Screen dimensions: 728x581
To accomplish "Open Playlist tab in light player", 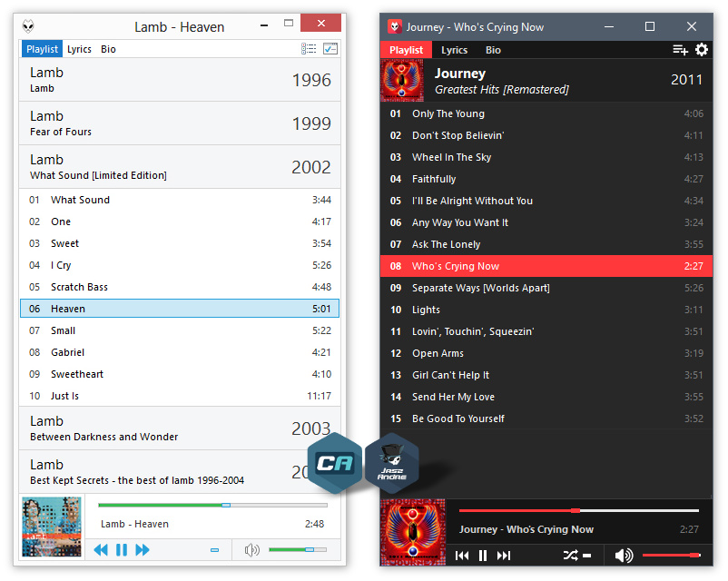I will click(x=42, y=49).
